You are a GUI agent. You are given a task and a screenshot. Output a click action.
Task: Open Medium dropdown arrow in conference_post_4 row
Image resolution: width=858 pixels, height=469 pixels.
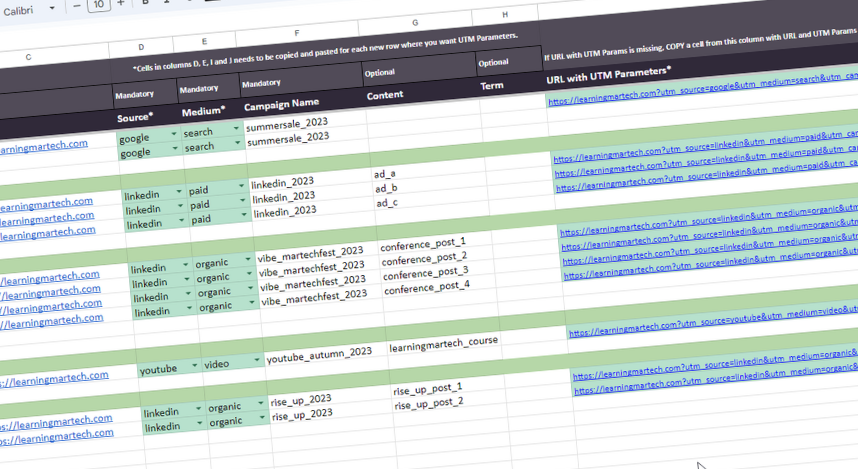coord(253,302)
